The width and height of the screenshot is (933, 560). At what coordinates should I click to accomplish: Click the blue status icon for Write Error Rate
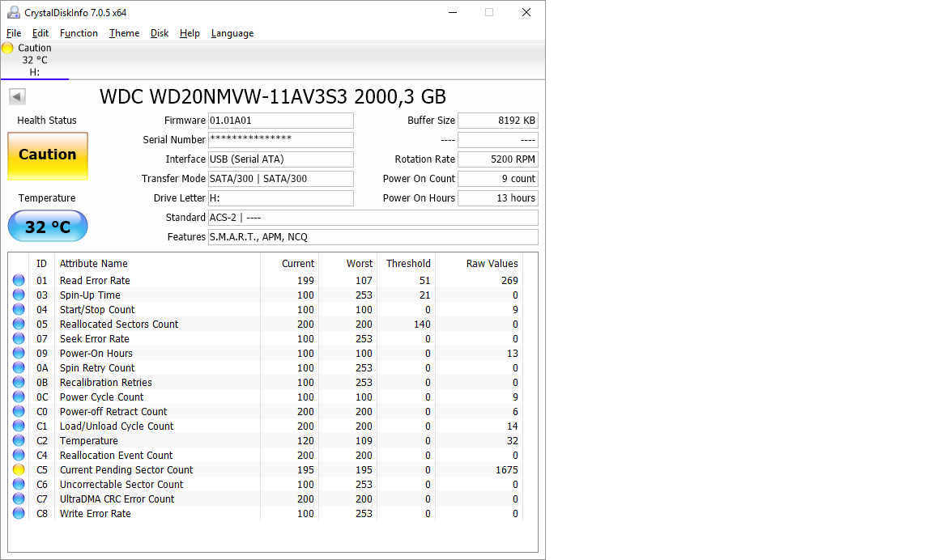pos(19,513)
